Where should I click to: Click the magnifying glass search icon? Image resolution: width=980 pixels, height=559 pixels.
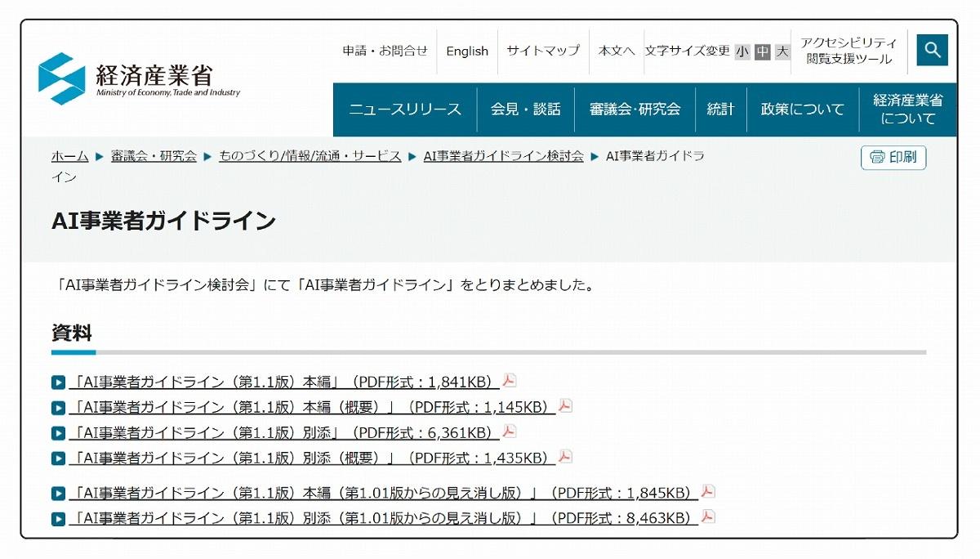(932, 51)
